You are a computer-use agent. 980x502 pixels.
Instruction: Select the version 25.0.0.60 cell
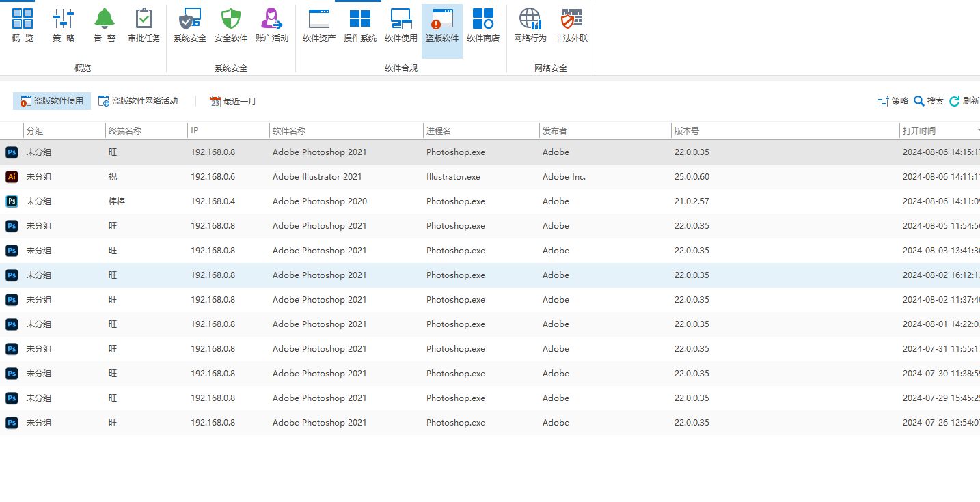(x=692, y=177)
